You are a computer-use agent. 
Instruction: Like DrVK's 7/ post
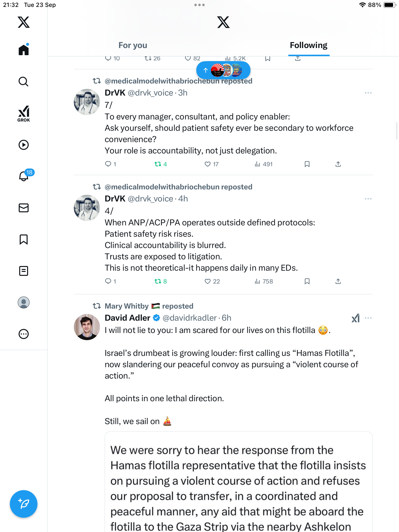(208, 164)
